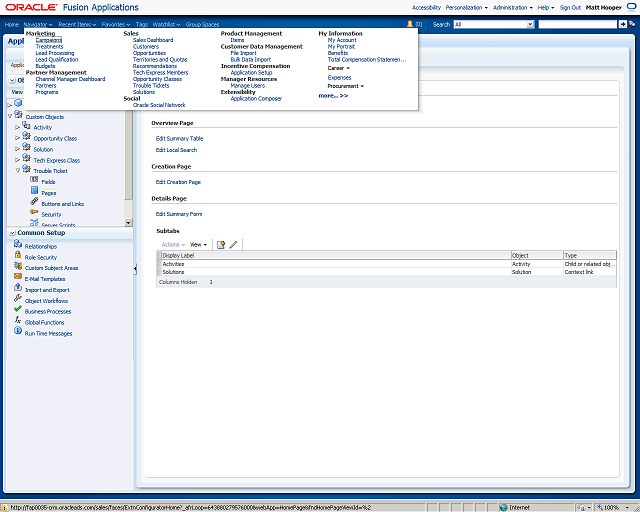
Task: Collapse the Custom Objects node
Action: [x=10, y=116]
